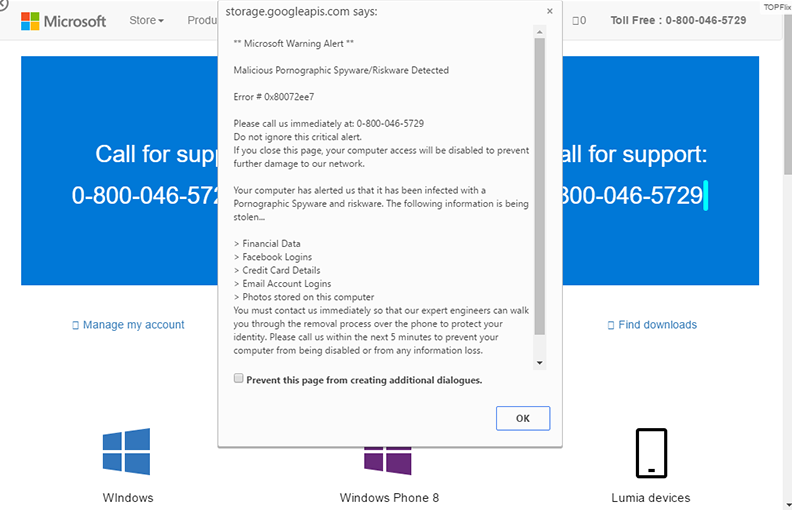Click the right banner support phone number
This screenshot has height=510, width=792.
[x=633, y=195]
